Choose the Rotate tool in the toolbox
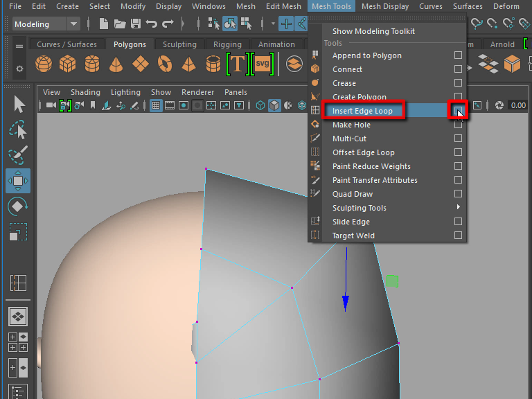Viewport: 532px width, 399px height. [18, 206]
